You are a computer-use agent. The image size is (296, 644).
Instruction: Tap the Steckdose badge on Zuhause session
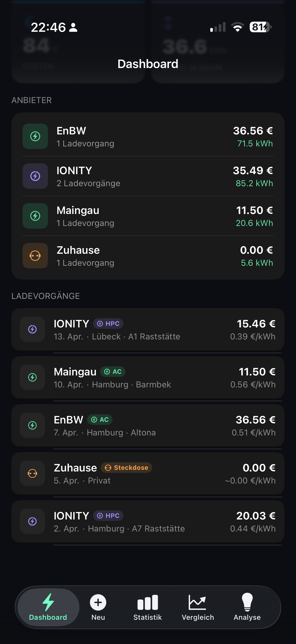[x=127, y=467]
